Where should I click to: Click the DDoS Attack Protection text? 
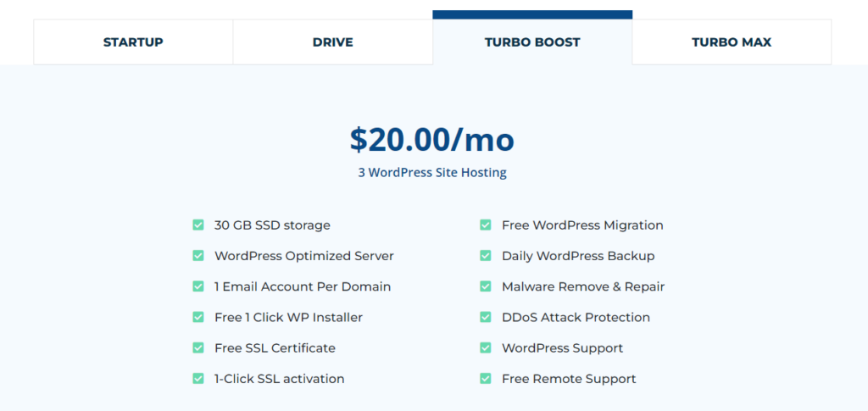(576, 318)
